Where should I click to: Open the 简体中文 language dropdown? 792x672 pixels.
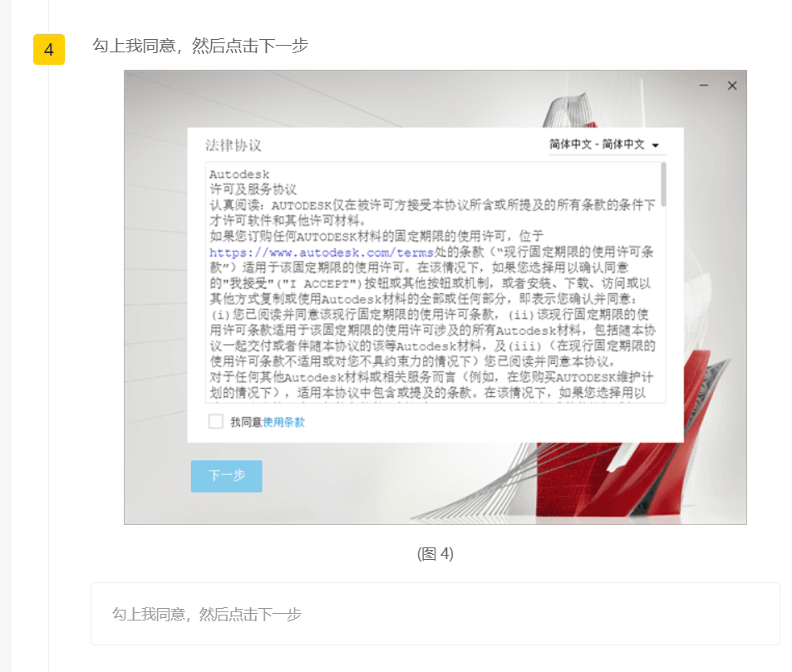pyautogui.click(x=597, y=145)
